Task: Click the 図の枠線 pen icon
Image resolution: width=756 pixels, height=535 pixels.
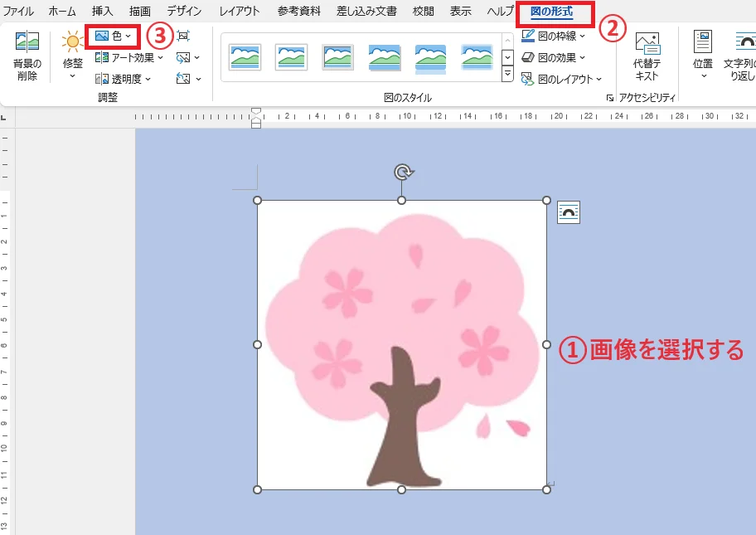Action: point(528,36)
